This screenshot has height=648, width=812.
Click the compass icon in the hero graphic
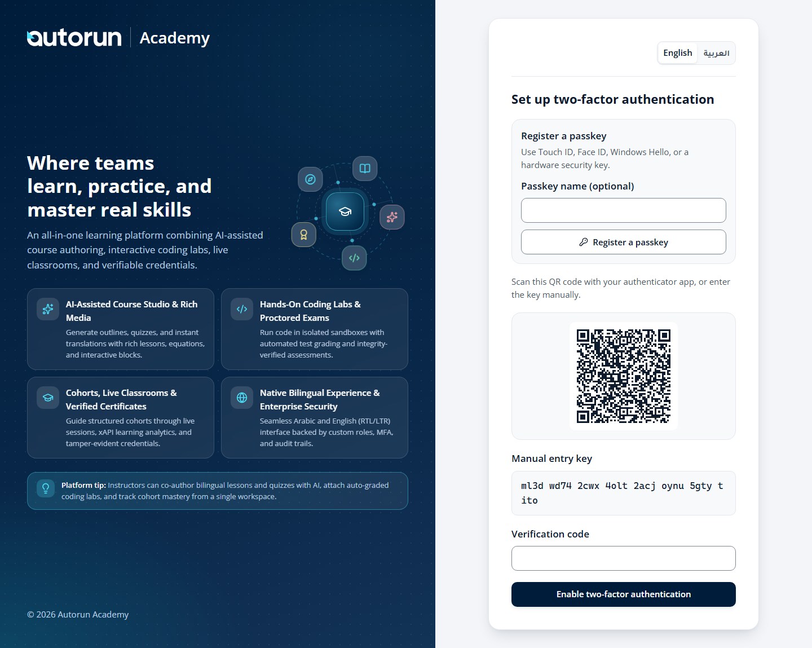[x=310, y=179]
